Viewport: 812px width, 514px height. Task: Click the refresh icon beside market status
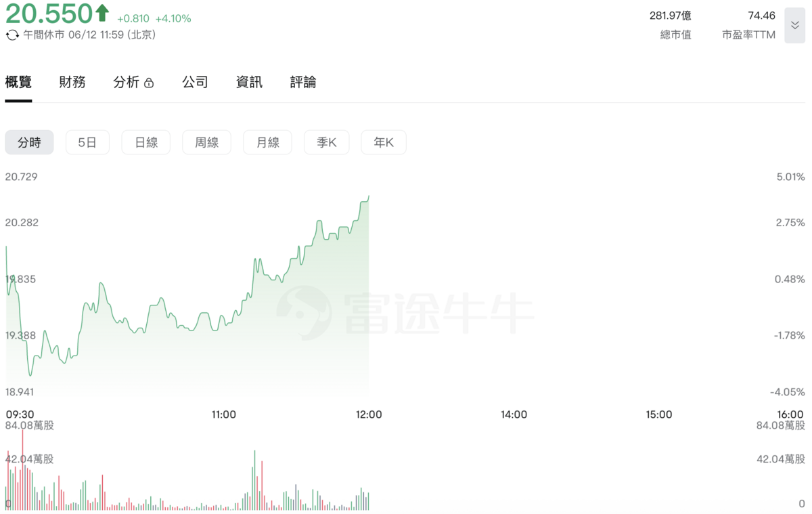(x=12, y=35)
